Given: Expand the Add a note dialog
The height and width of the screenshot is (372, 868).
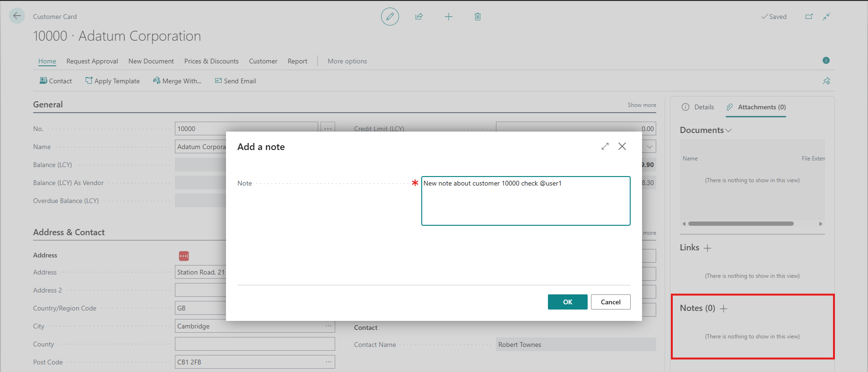Looking at the screenshot, I should 605,147.
